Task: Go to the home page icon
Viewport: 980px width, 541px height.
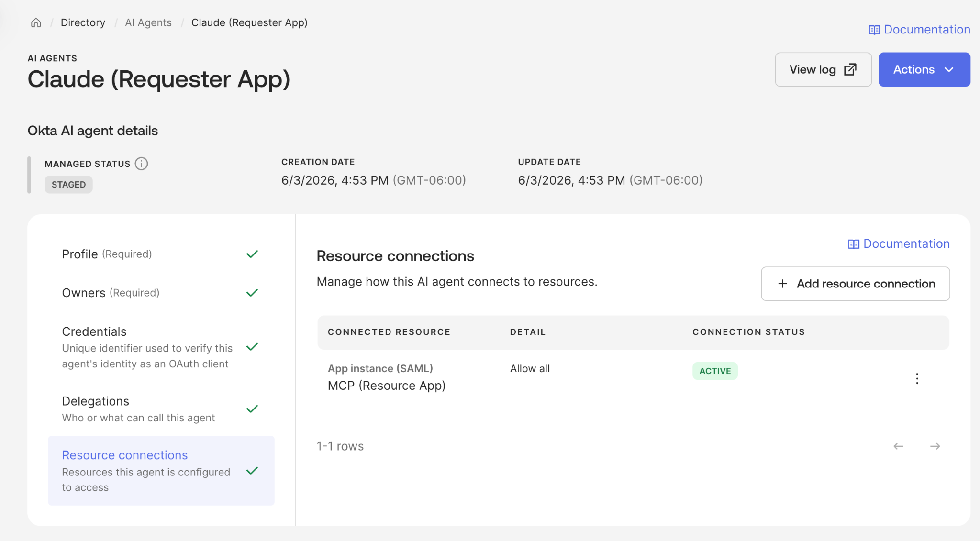Action: click(x=36, y=23)
